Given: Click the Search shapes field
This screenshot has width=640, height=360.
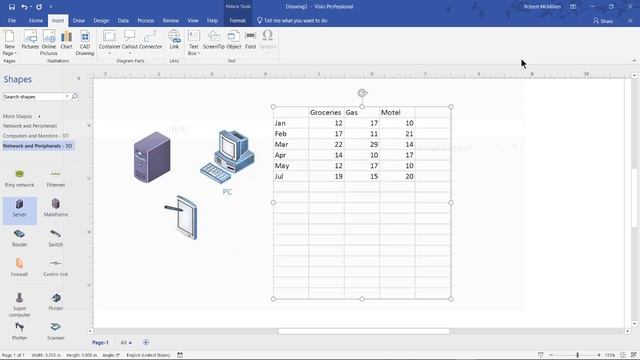Looking at the screenshot, I should [x=33, y=97].
